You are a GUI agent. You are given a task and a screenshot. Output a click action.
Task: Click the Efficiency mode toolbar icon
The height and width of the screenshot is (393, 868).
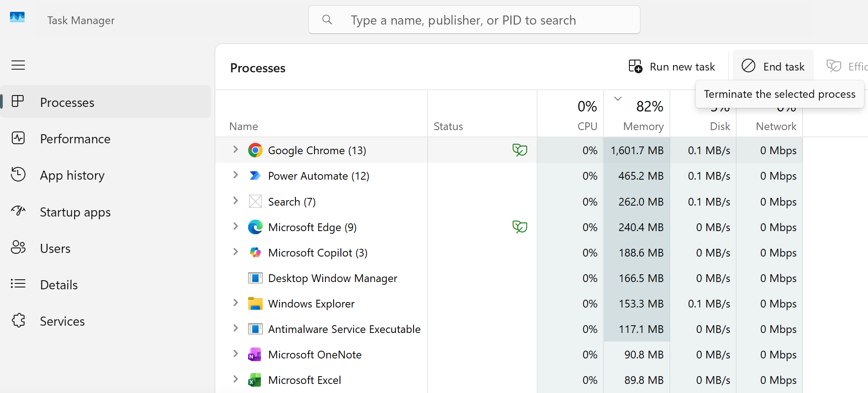pyautogui.click(x=834, y=66)
